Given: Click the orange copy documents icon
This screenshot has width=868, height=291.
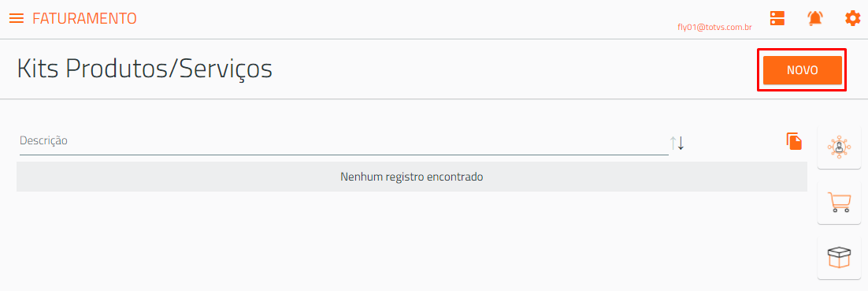Looking at the screenshot, I should click(x=795, y=141).
